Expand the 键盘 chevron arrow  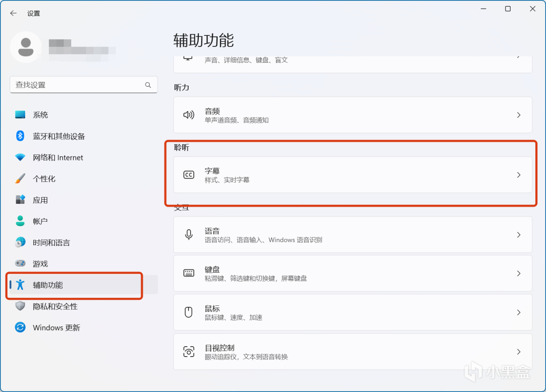pyautogui.click(x=519, y=273)
